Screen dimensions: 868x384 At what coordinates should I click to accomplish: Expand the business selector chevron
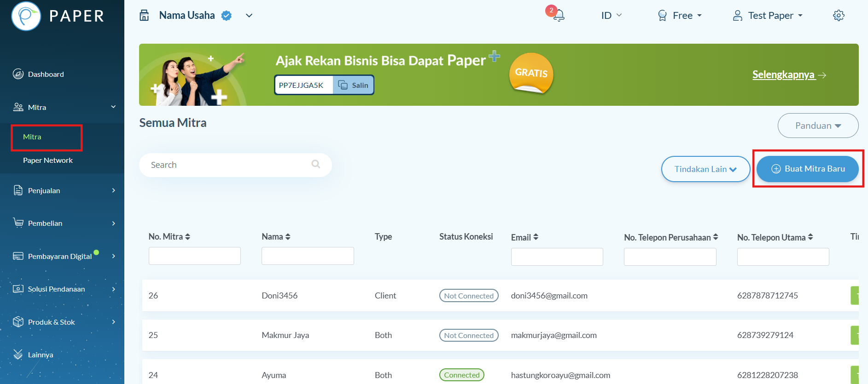click(249, 16)
